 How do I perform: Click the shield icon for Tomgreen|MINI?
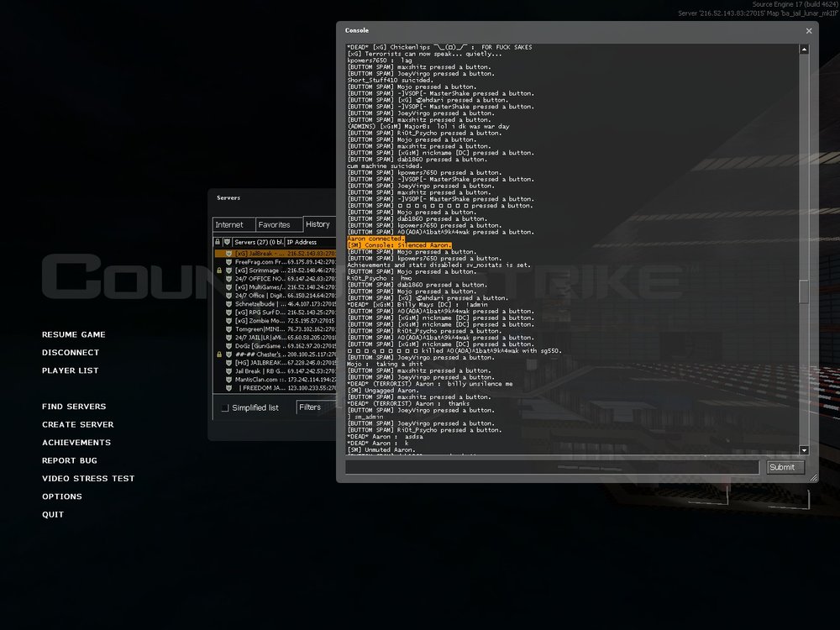228,329
